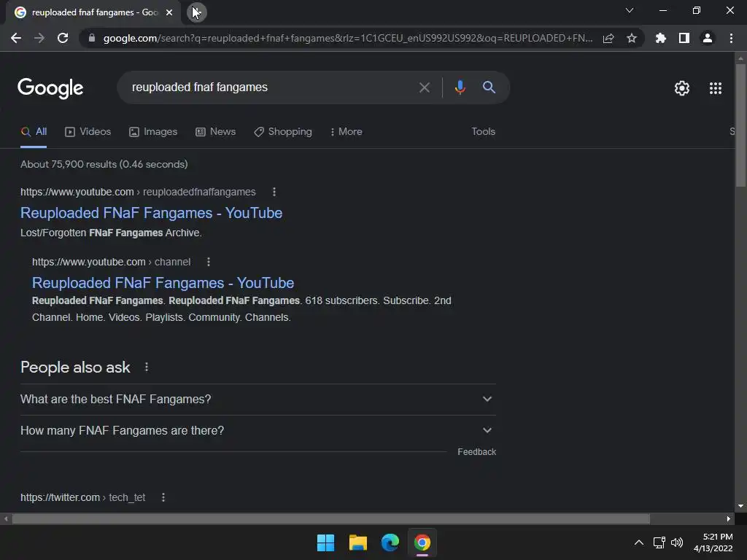Open first 'Reuploaded FNaF Fangames - YouTube' link

[152, 213]
